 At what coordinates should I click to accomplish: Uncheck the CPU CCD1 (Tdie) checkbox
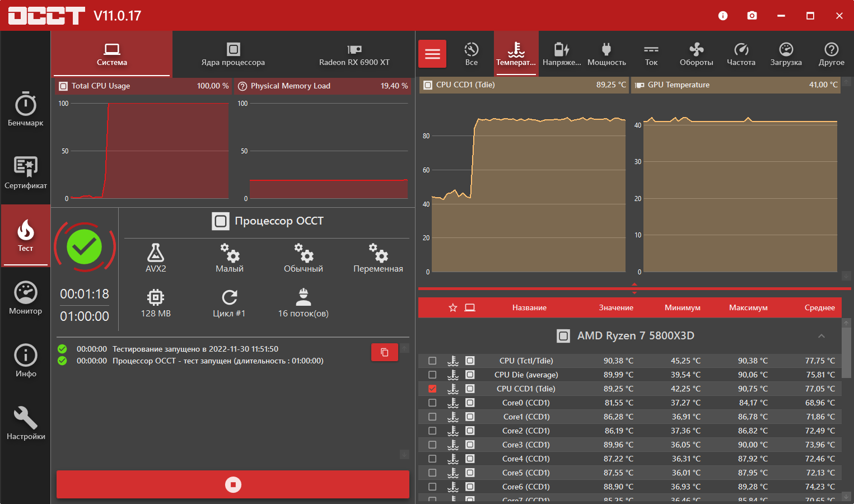pos(432,389)
